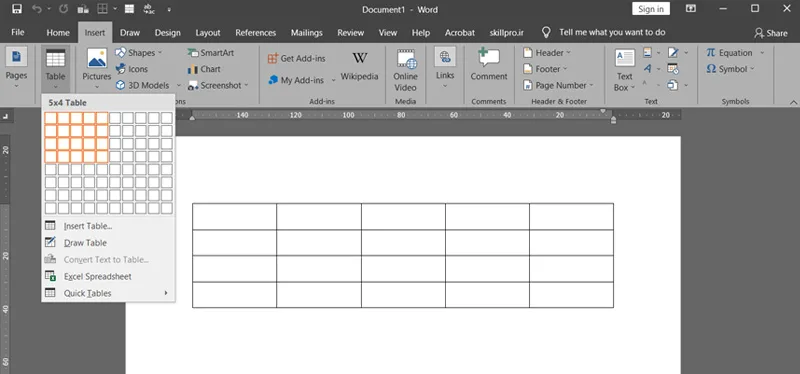Image resolution: width=800 pixels, height=374 pixels.
Task: Open the Pages group button
Action: 16,69
